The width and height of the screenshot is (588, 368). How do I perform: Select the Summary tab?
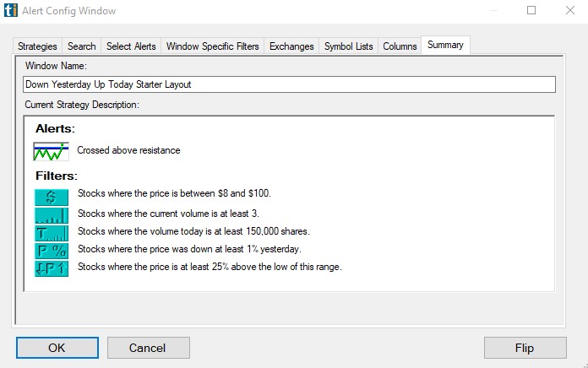click(x=445, y=46)
